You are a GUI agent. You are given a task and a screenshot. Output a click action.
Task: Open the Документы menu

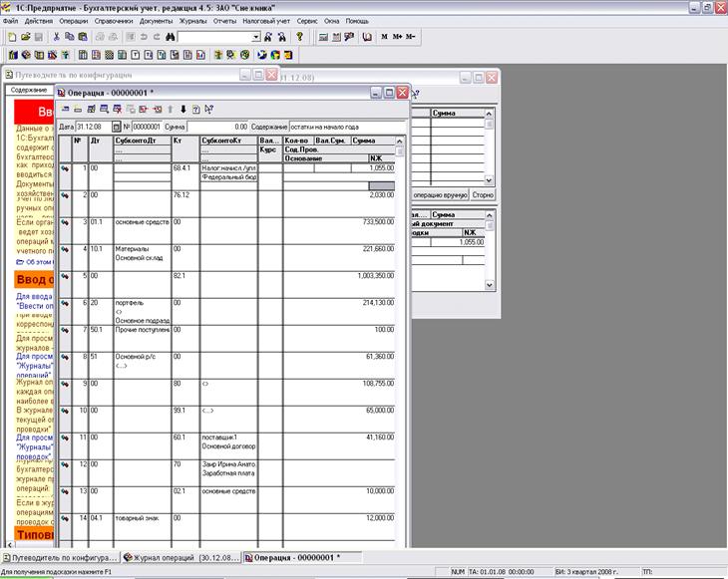click(x=156, y=21)
